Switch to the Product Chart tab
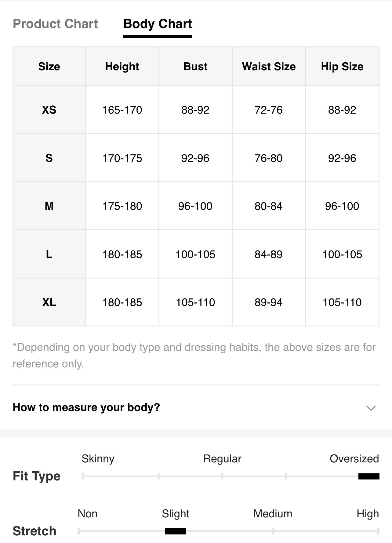392x543 pixels. tap(55, 24)
